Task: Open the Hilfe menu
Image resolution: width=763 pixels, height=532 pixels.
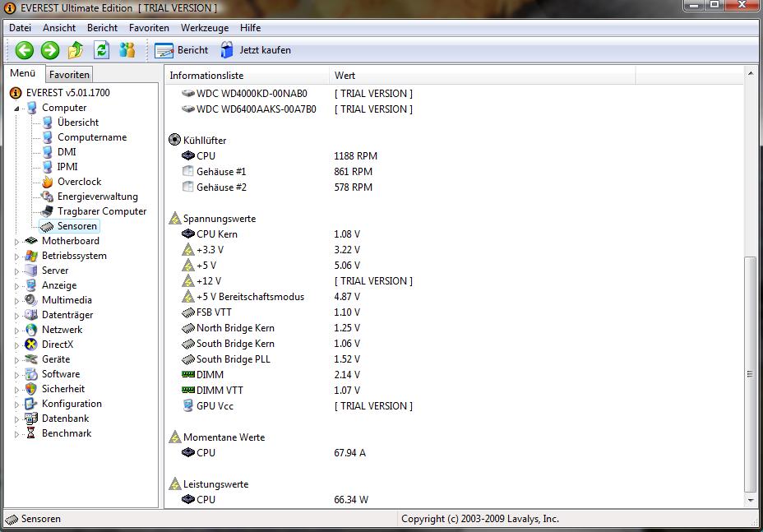Action: tap(250, 28)
